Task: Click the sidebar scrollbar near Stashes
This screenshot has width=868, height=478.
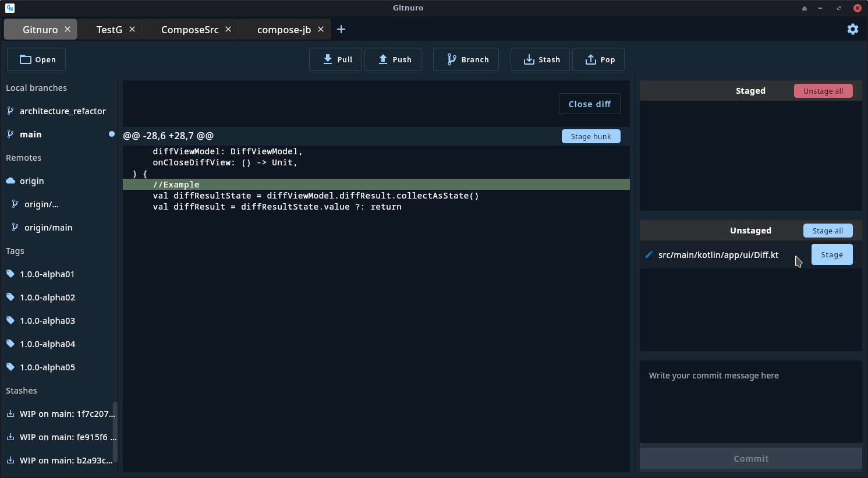Action: 115,431
